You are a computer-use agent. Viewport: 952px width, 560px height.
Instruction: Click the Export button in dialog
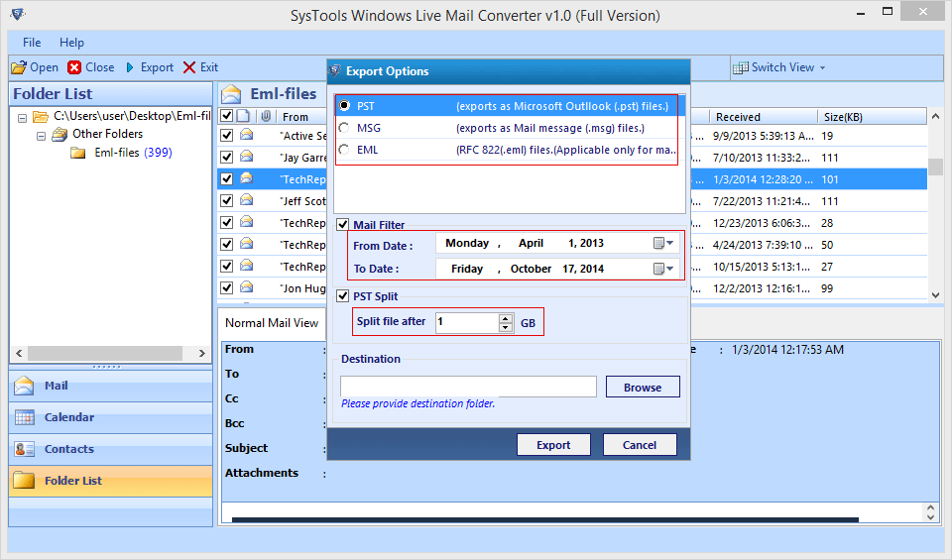553,445
